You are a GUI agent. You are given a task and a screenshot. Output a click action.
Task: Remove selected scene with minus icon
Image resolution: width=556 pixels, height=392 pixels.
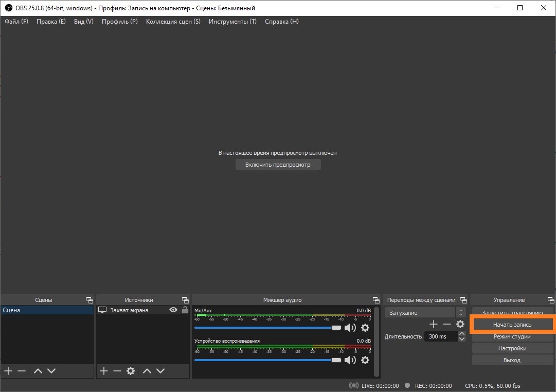tap(22, 371)
